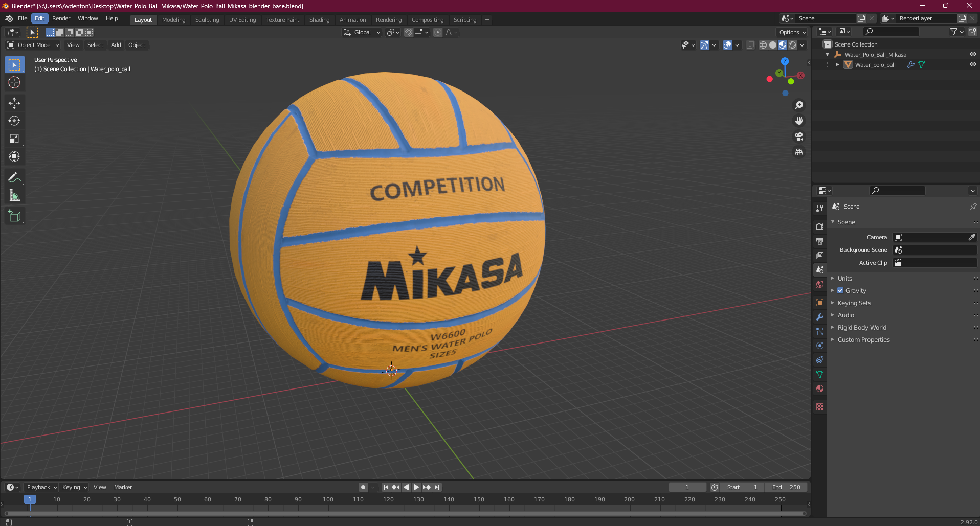Open the Texture properties tab

(820, 407)
